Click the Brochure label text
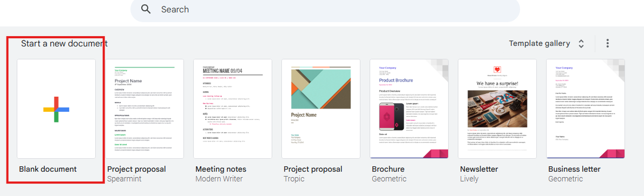This screenshot has height=196, width=644. point(388,169)
